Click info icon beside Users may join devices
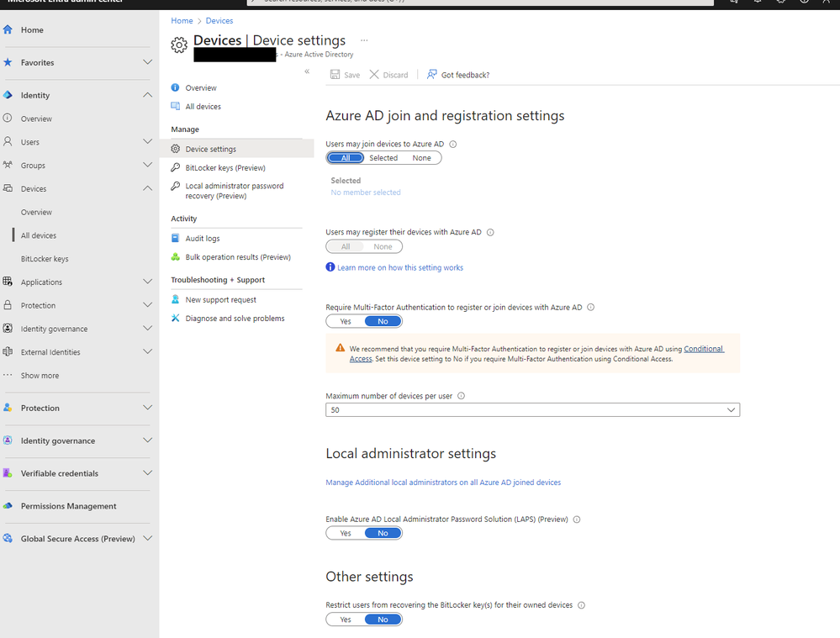Screen dimensions: 840x638 [x=452, y=144]
